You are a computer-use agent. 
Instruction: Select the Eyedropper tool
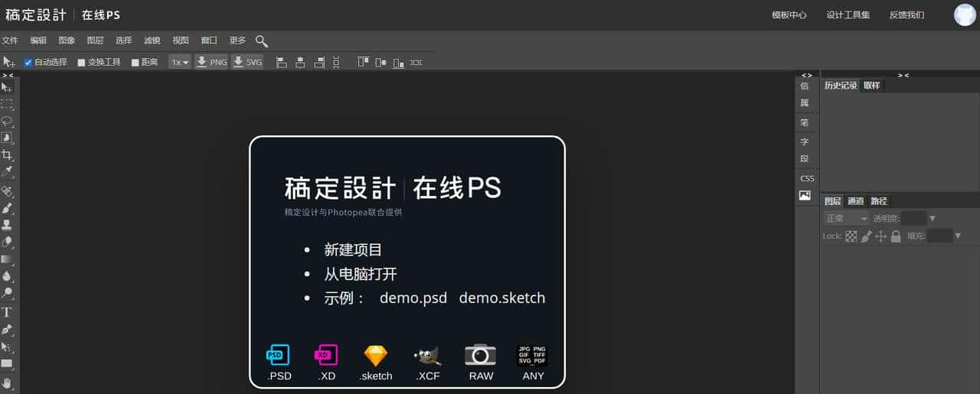[x=8, y=172]
